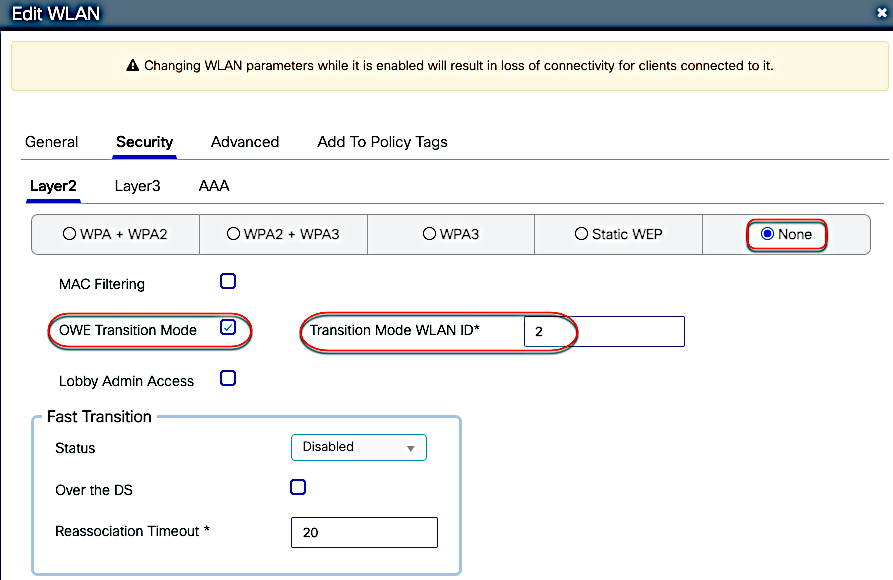Choose WPA2 + WPA3 security mode
The width and height of the screenshot is (893, 580).
232,233
